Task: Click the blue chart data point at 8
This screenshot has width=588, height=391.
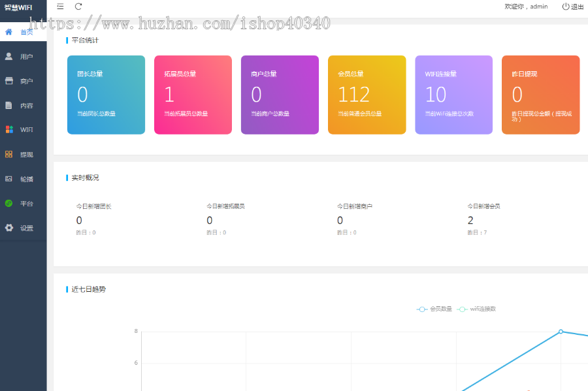Action: [x=561, y=332]
